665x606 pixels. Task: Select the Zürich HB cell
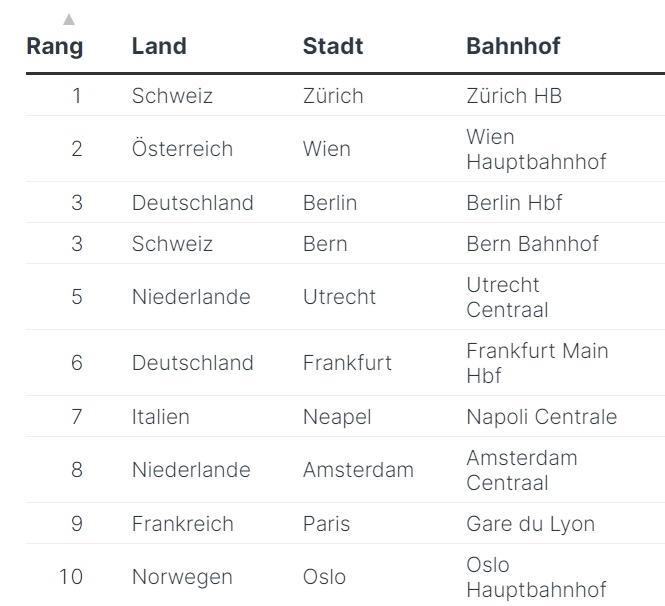tap(514, 96)
